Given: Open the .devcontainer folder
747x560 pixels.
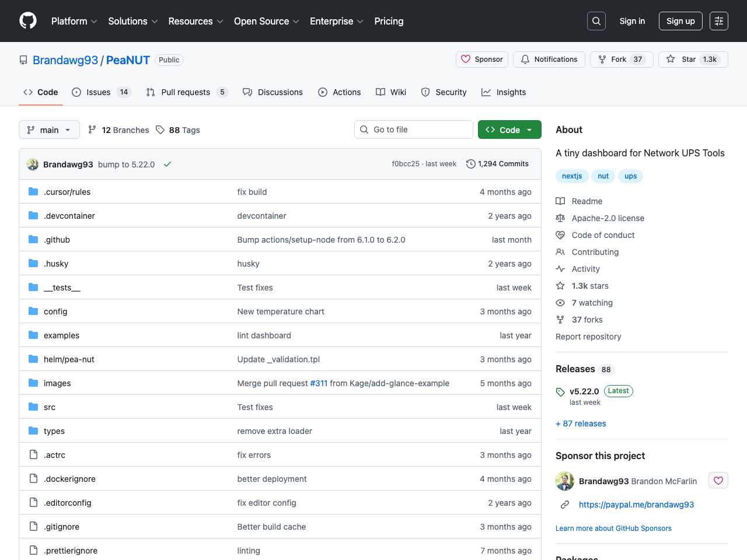Looking at the screenshot, I should pyautogui.click(x=69, y=216).
